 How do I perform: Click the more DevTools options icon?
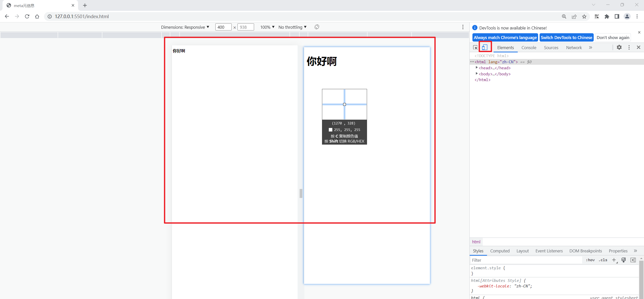point(629,47)
